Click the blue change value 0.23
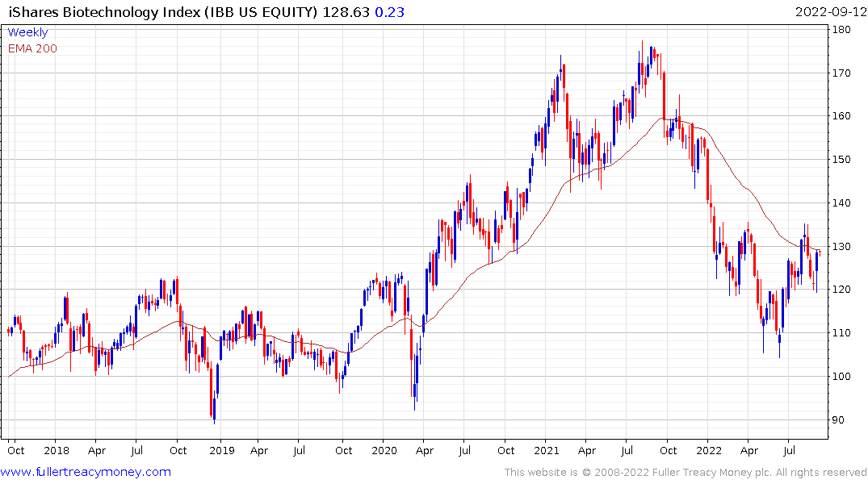The width and height of the screenshot is (868, 484). [390, 12]
